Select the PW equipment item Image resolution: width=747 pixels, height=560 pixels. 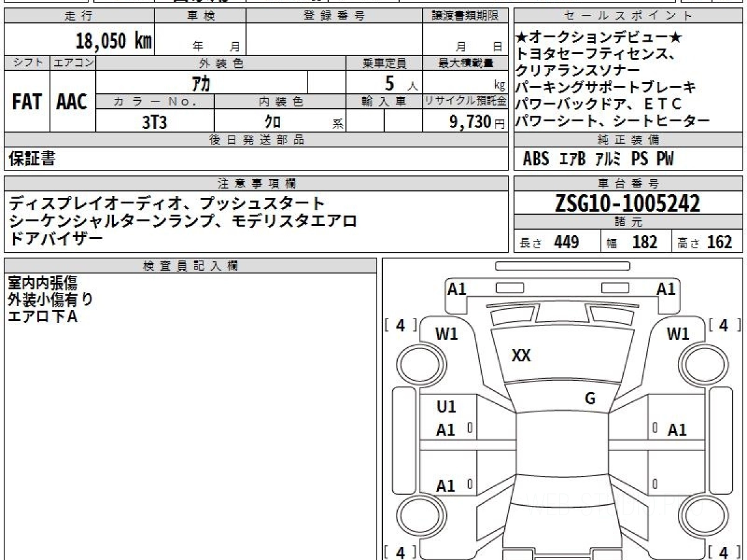tap(665, 159)
